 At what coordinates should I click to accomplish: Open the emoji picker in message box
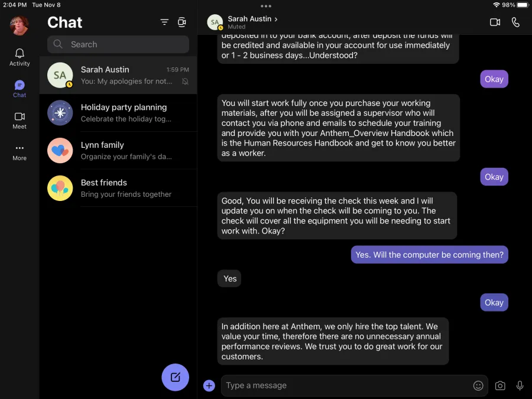point(478,385)
